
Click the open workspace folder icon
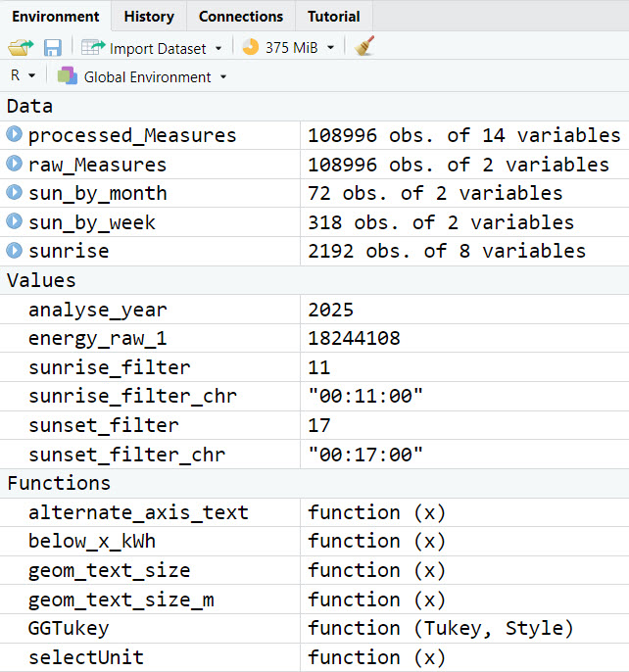coord(21,47)
